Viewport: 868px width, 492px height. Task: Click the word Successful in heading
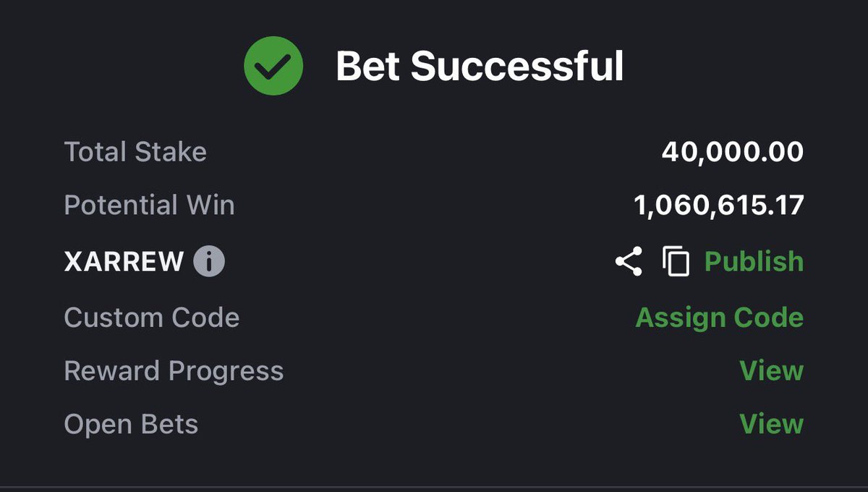click(517, 67)
